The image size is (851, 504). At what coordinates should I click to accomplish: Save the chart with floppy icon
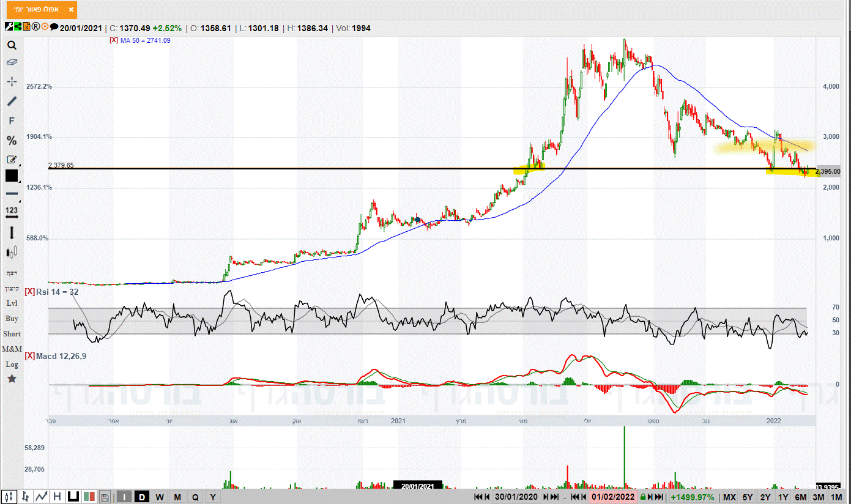point(105,497)
